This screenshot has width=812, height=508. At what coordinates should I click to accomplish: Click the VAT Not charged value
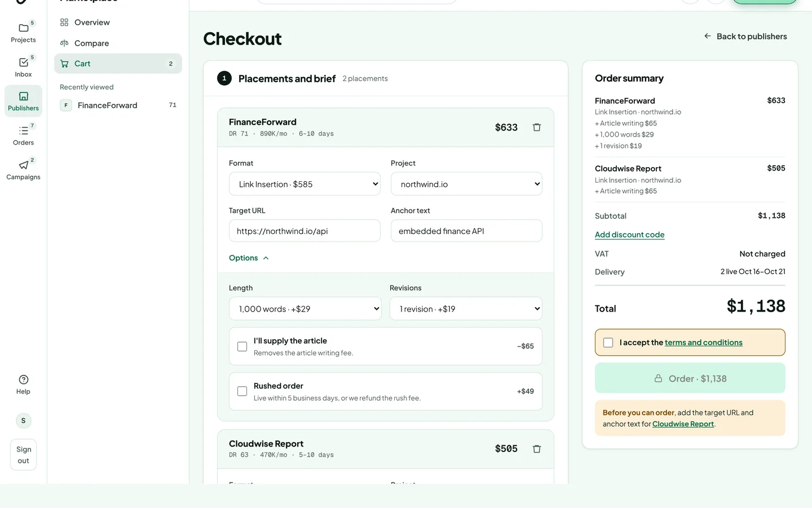tap(762, 254)
